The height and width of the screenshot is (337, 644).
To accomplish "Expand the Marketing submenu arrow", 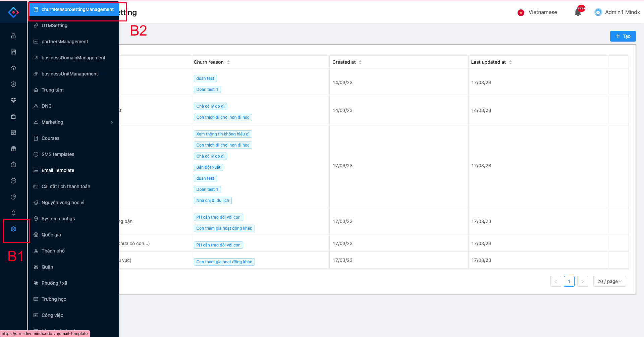I will pyautogui.click(x=112, y=122).
